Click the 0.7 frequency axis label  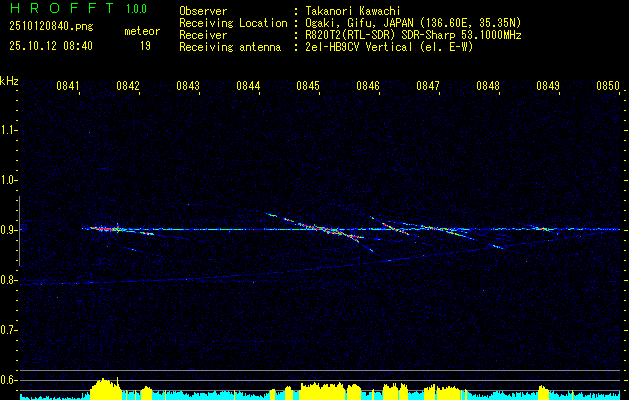click(8, 330)
